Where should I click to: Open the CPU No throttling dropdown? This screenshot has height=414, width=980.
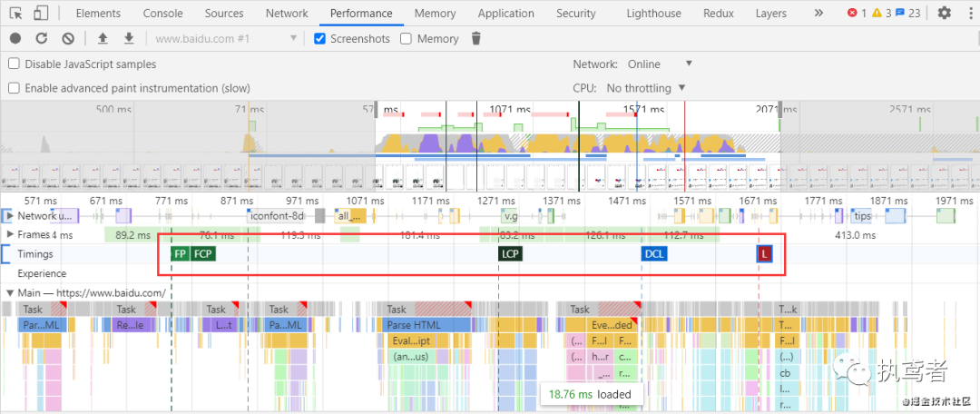click(646, 88)
